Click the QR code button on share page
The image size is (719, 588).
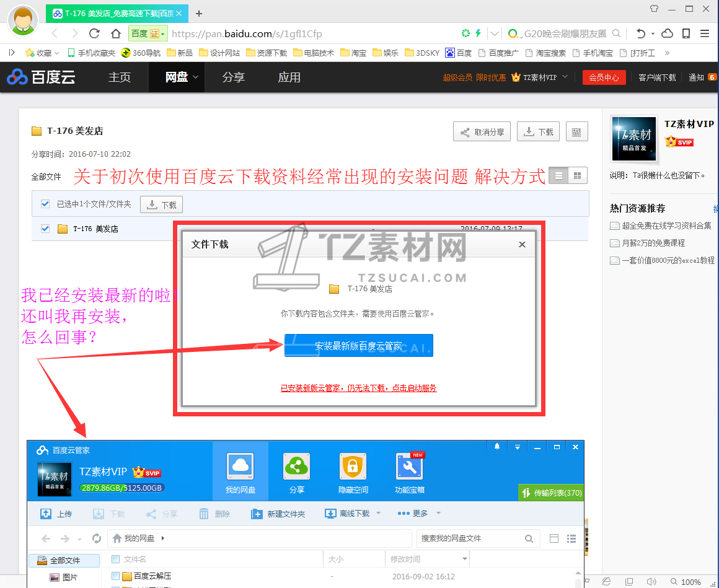577,132
